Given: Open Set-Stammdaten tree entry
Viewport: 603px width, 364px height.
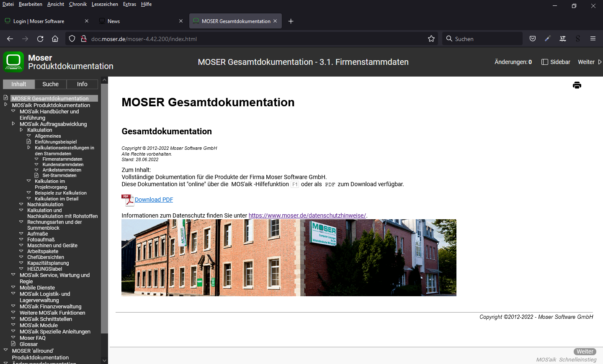Looking at the screenshot, I should [59, 175].
